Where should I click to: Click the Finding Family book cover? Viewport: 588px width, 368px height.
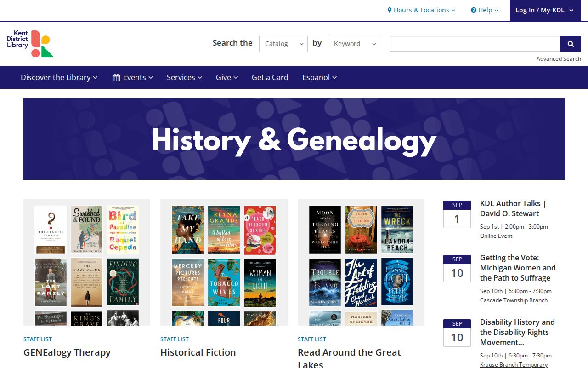coord(123,282)
